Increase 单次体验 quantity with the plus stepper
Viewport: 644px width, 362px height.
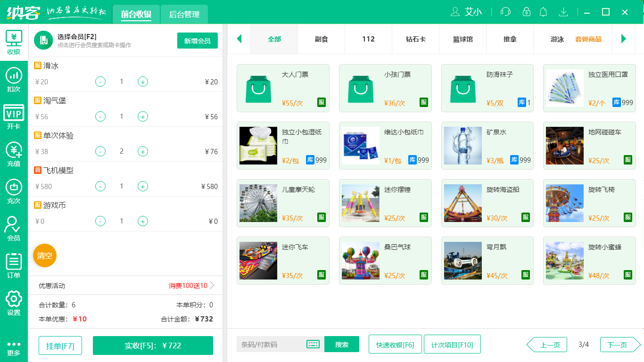click(143, 151)
